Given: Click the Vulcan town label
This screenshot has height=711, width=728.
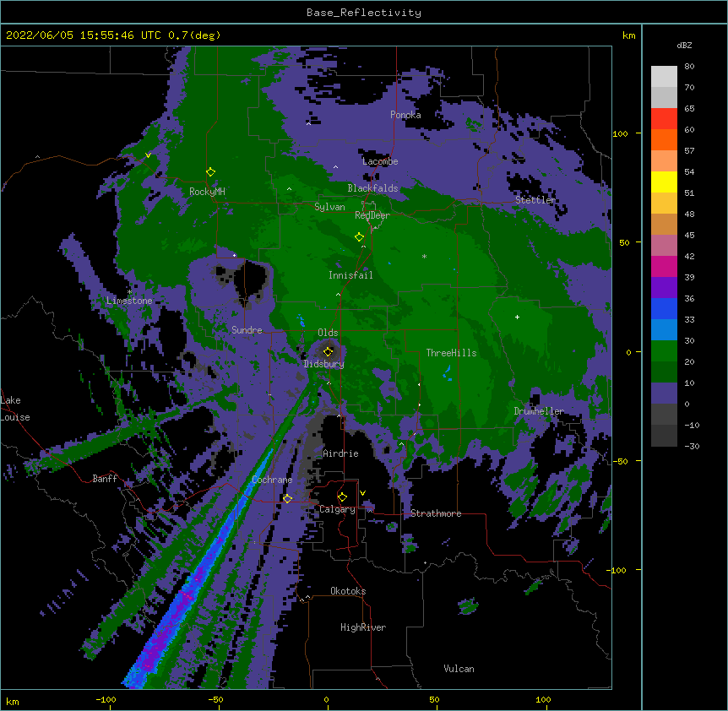Looking at the screenshot, I should coord(459,669).
